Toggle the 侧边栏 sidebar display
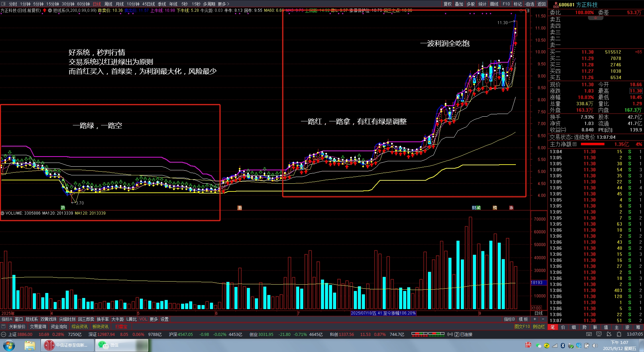644x352 pixels. [x=539, y=327]
